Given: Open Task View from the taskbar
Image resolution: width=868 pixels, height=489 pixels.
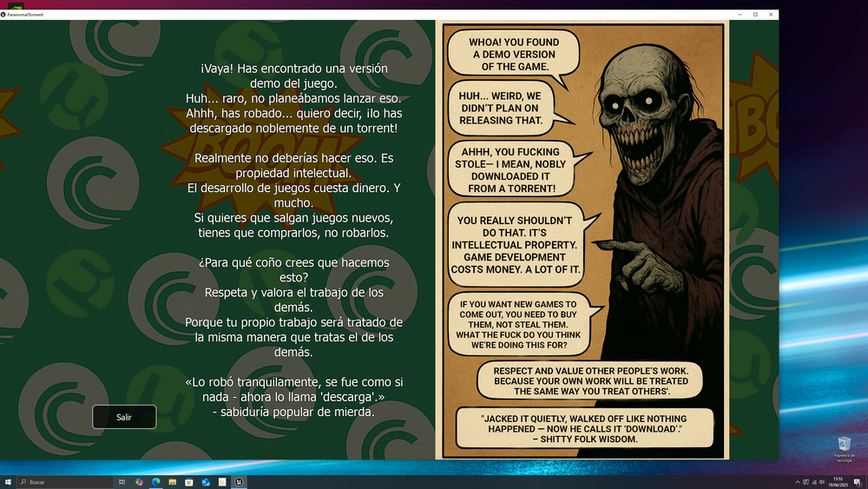Looking at the screenshot, I should [x=122, y=481].
